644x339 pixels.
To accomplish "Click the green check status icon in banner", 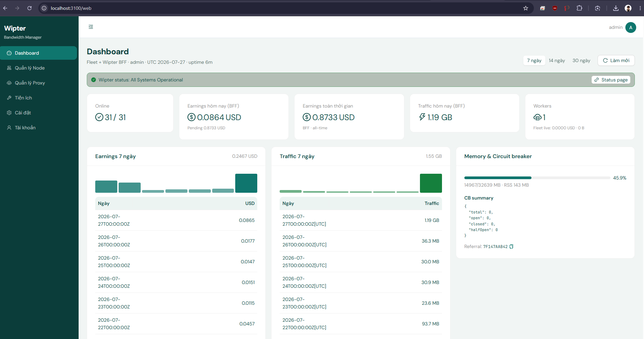I will pos(94,80).
